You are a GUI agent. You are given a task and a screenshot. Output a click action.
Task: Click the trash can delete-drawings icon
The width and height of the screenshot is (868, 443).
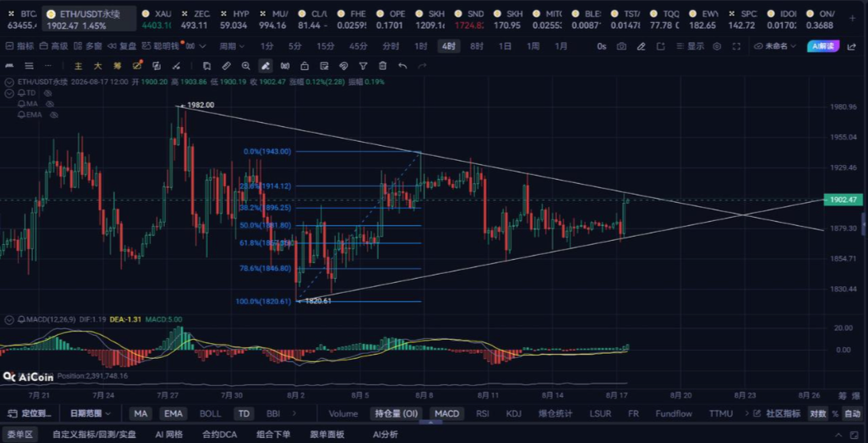coord(383,66)
